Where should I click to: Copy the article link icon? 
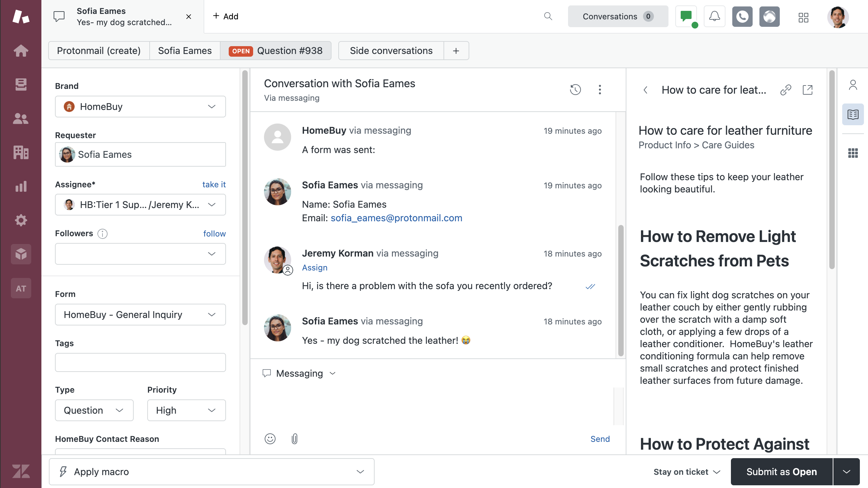pyautogui.click(x=785, y=90)
